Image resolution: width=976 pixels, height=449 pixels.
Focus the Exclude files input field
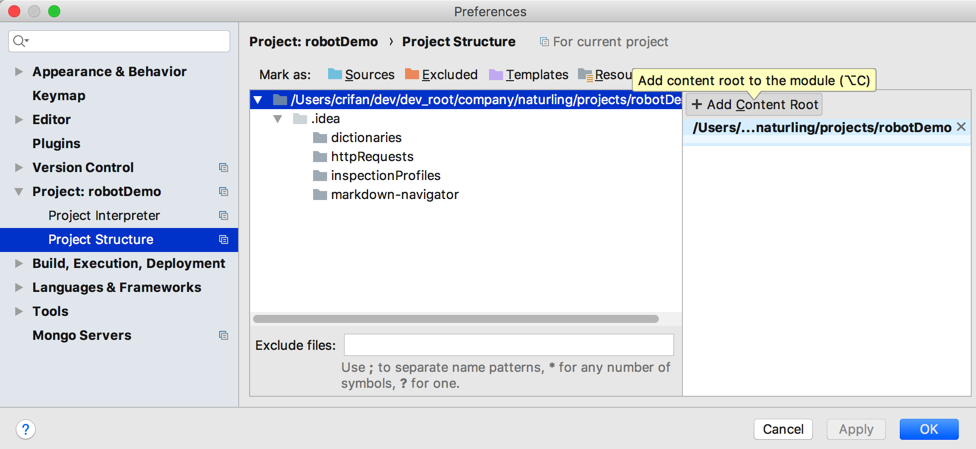508,345
